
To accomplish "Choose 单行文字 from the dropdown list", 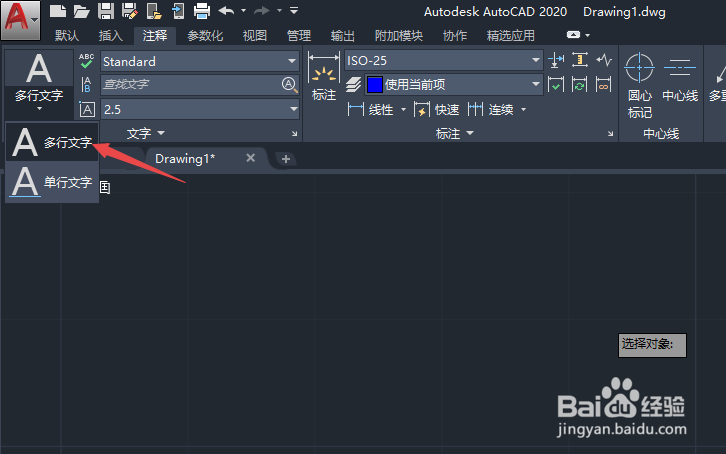I will point(52,182).
